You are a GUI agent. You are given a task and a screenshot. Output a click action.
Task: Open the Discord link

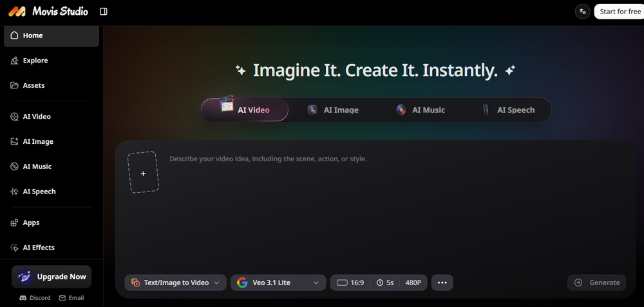(35, 298)
